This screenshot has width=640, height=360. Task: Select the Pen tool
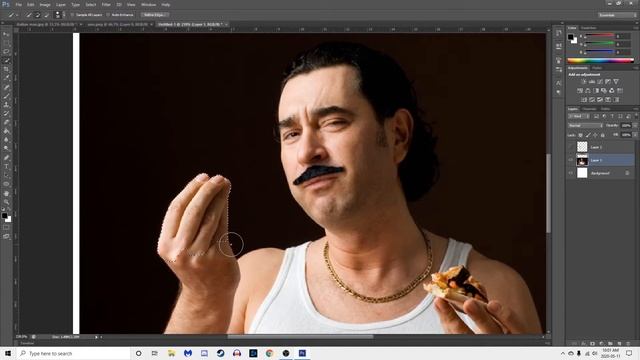point(6,158)
